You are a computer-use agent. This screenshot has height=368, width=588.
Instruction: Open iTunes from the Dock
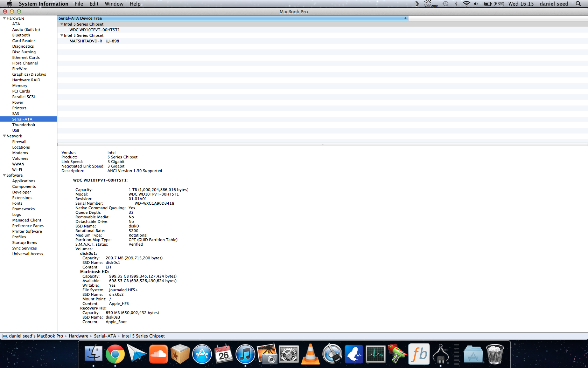click(245, 354)
